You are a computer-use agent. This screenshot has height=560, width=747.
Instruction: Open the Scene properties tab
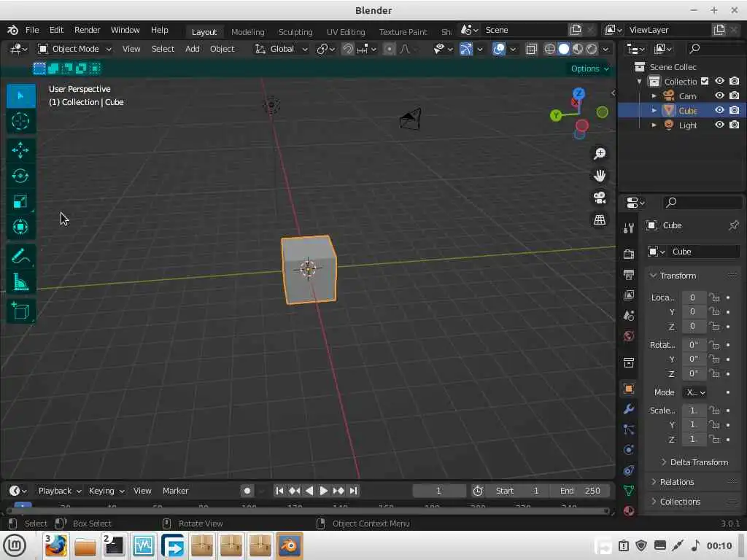pos(629,316)
